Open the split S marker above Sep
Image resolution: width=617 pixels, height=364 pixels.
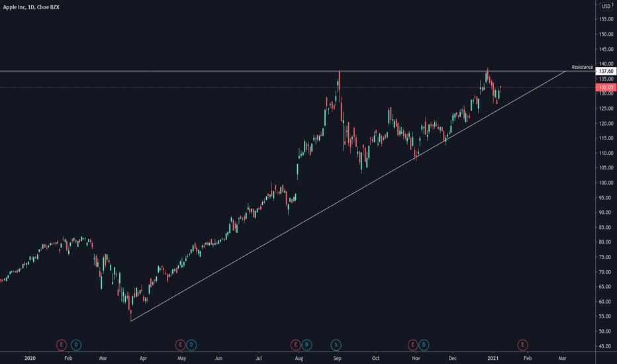coord(336,345)
